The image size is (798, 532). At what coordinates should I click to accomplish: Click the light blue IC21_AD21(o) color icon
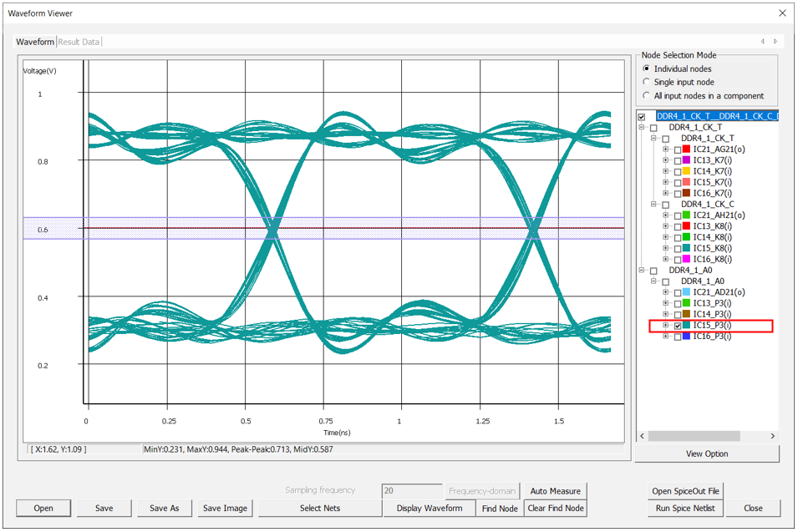click(687, 292)
